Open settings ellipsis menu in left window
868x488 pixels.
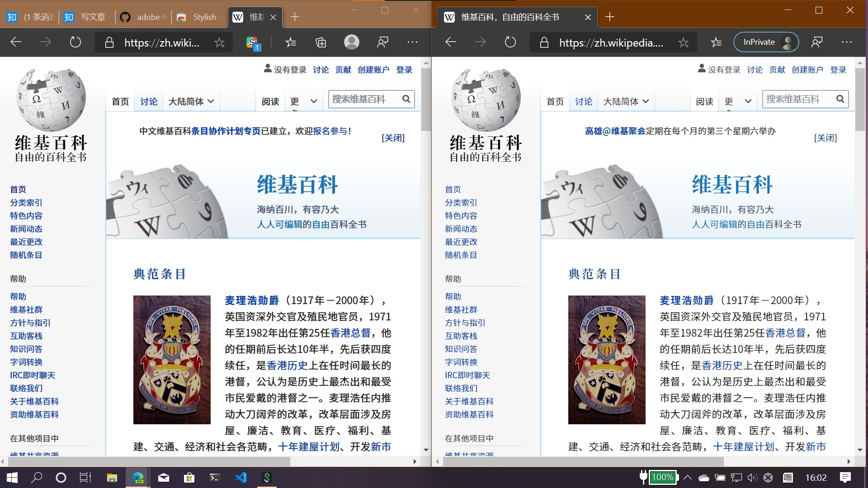412,42
